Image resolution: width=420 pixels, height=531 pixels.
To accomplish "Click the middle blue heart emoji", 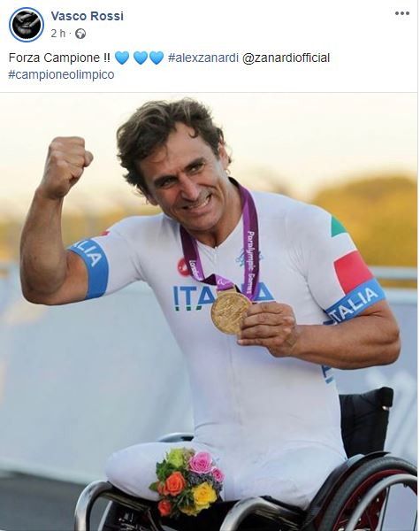I will pyautogui.click(x=140, y=58).
